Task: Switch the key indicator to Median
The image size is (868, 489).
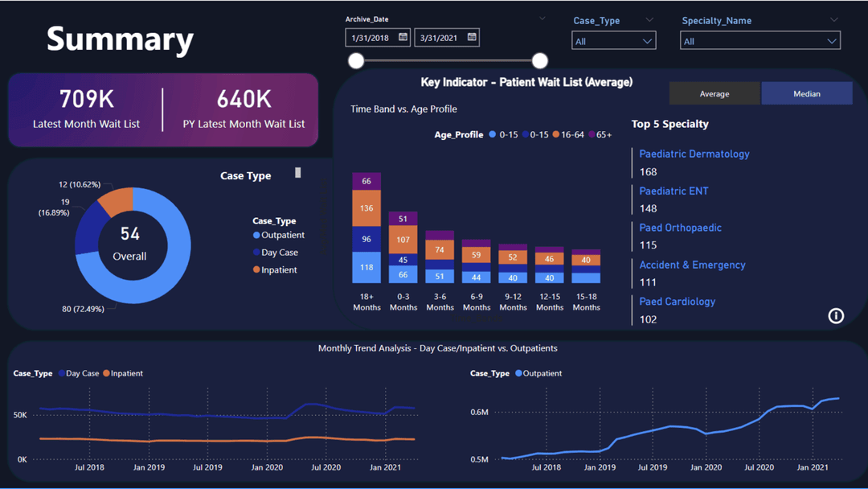Action: click(806, 94)
